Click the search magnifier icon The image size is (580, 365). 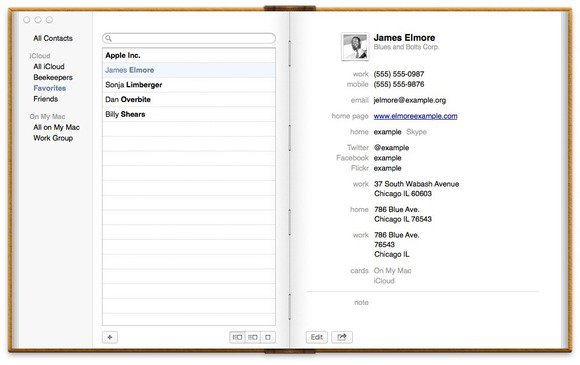click(x=108, y=38)
